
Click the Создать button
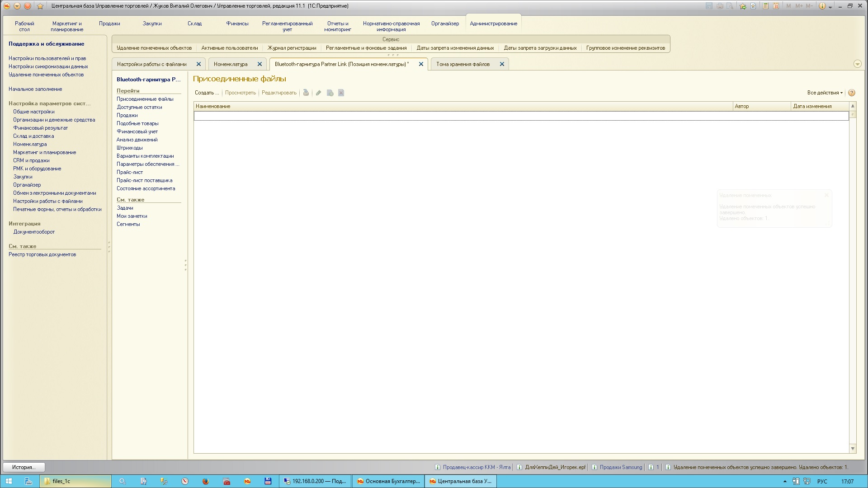click(x=207, y=93)
